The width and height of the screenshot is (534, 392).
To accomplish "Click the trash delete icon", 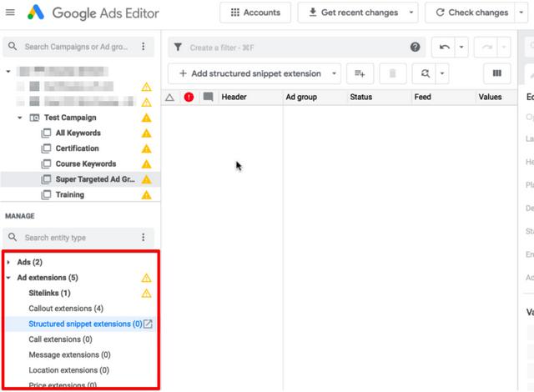I will (393, 73).
